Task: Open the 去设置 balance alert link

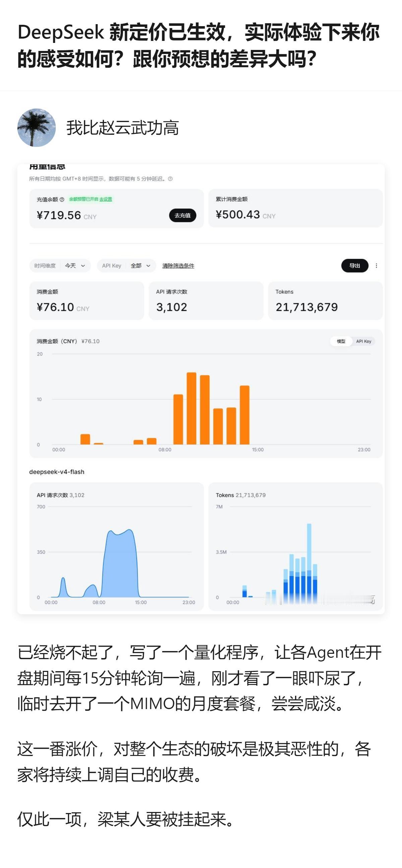Action: (x=106, y=199)
